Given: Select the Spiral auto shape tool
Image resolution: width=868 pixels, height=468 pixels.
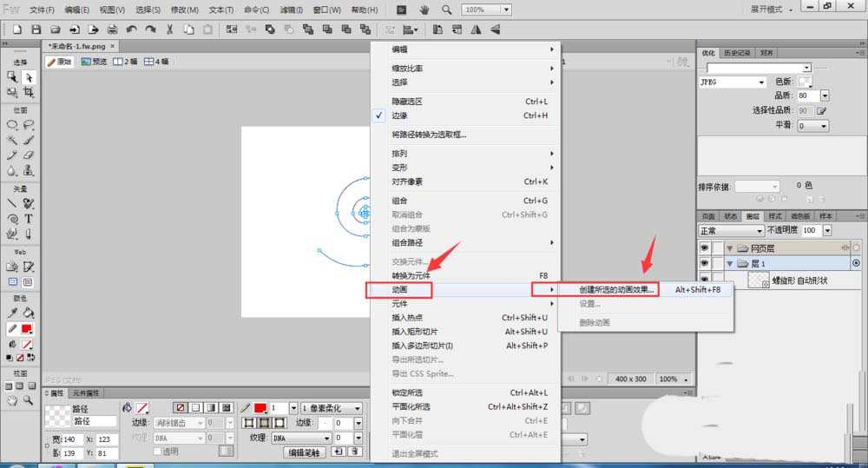Looking at the screenshot, I should pyautogui.click(x=12, y=219).
